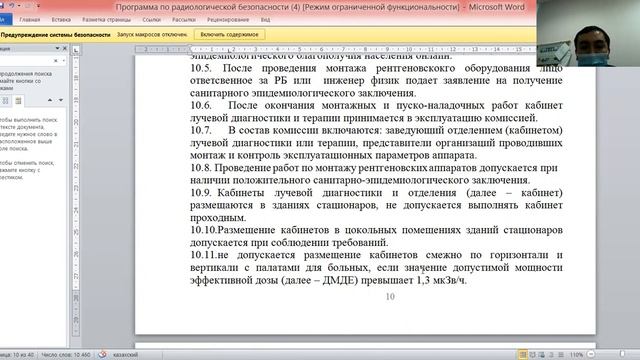Click the spell check status icon

102,355
